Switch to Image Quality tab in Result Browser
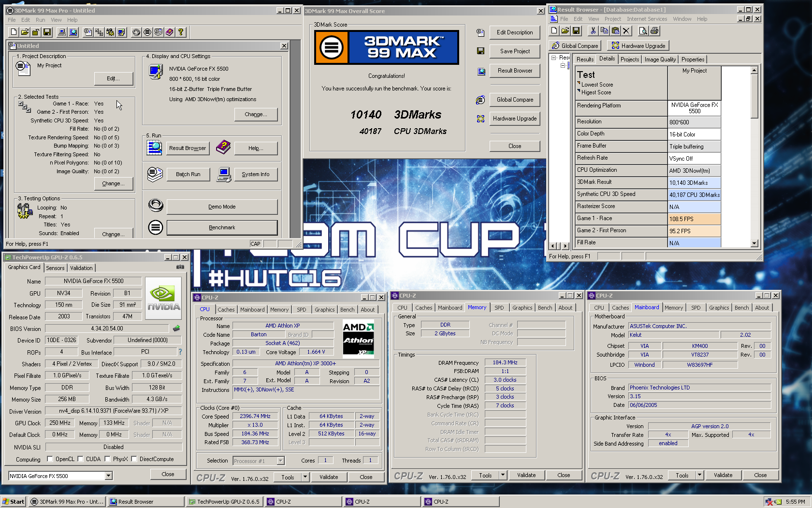Image resolution: width=812 pixels, height=508 pixels. 660,60
